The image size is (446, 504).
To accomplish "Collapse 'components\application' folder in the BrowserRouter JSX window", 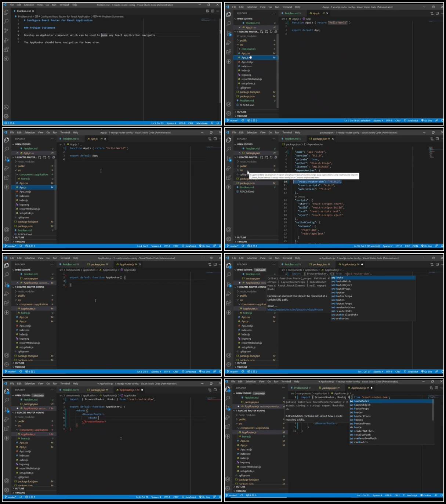I will tap(33, 430).
